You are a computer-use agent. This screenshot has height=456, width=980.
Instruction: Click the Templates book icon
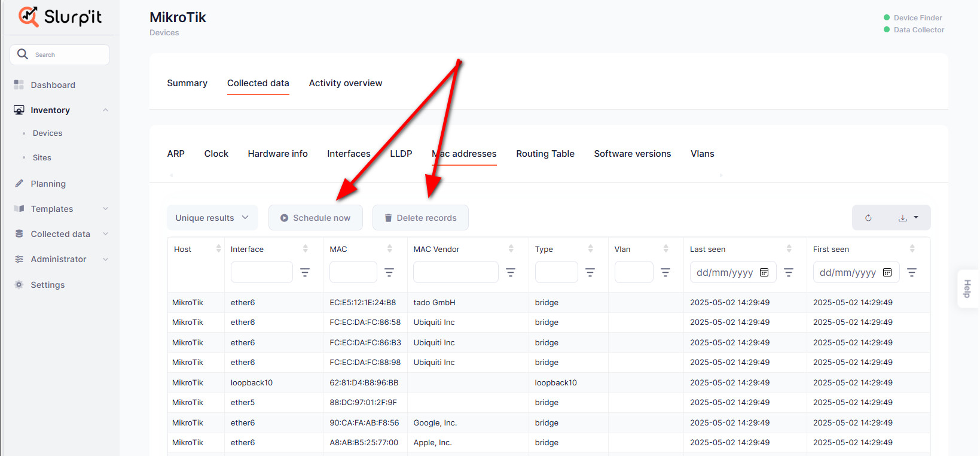pos(19,209)
